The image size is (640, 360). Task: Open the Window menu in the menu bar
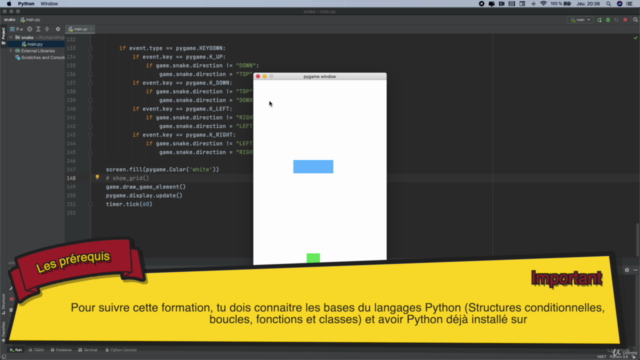coord(49,4)
